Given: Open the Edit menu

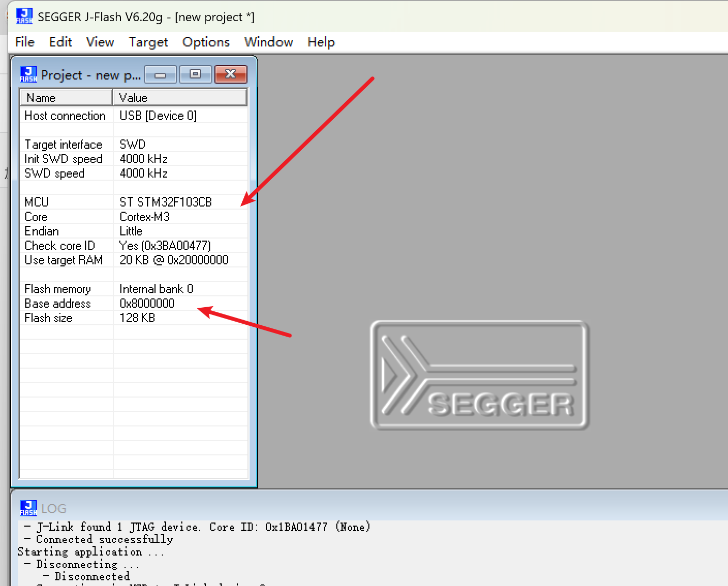Looking at the screenshot, I should click(x=60, y=42).
